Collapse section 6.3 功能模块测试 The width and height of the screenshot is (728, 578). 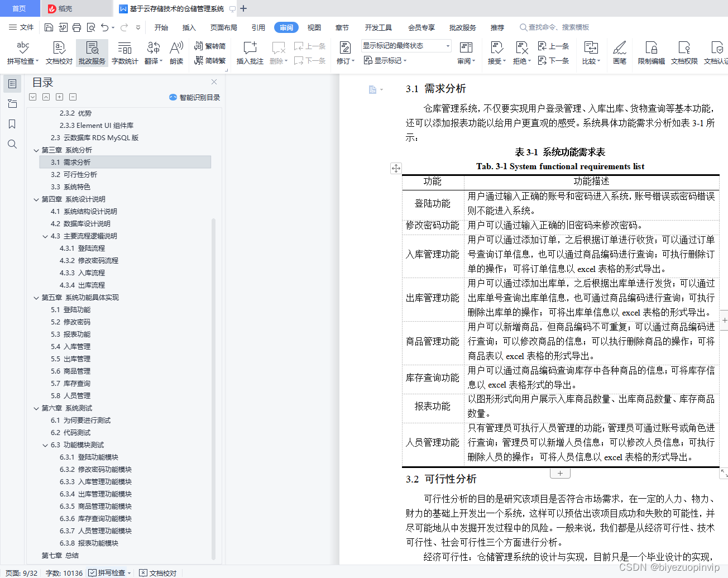tap(45, 445)
